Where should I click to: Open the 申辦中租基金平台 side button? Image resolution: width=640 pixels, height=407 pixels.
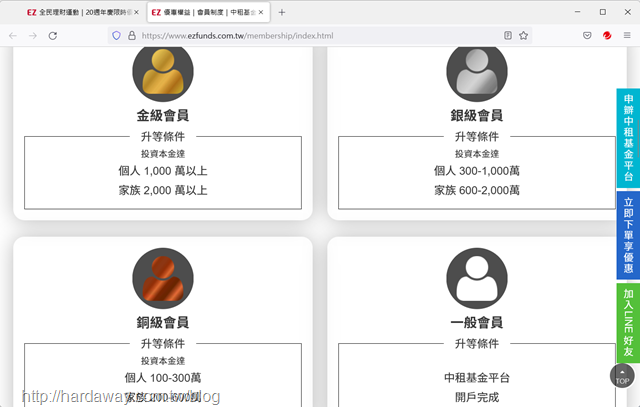[628, 138]
